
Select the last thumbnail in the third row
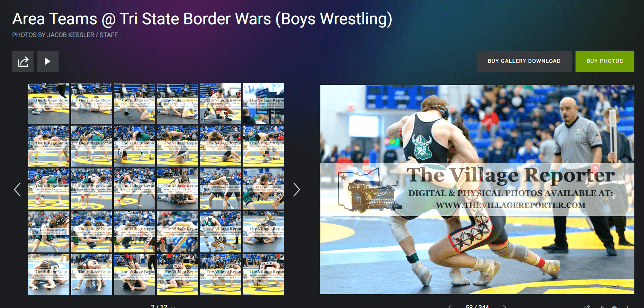(x=263, y=189)
